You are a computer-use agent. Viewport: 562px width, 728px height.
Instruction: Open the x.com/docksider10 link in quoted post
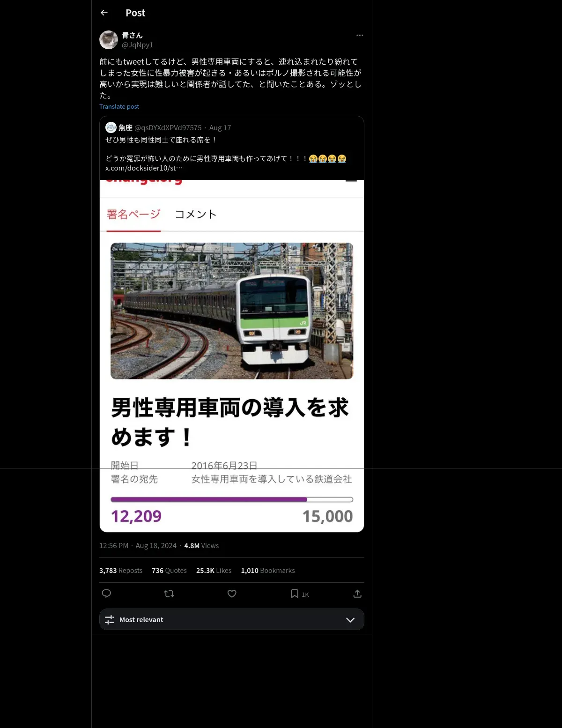(x=144, y=168)
